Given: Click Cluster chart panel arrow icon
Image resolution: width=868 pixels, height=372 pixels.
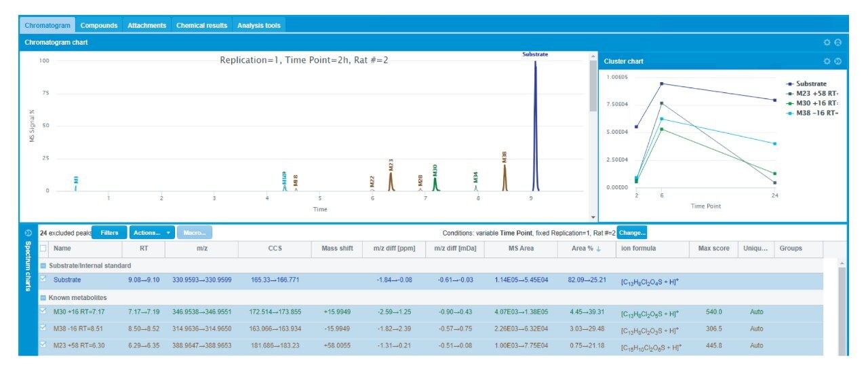Looking at the screenshot, I should [837, 61].
